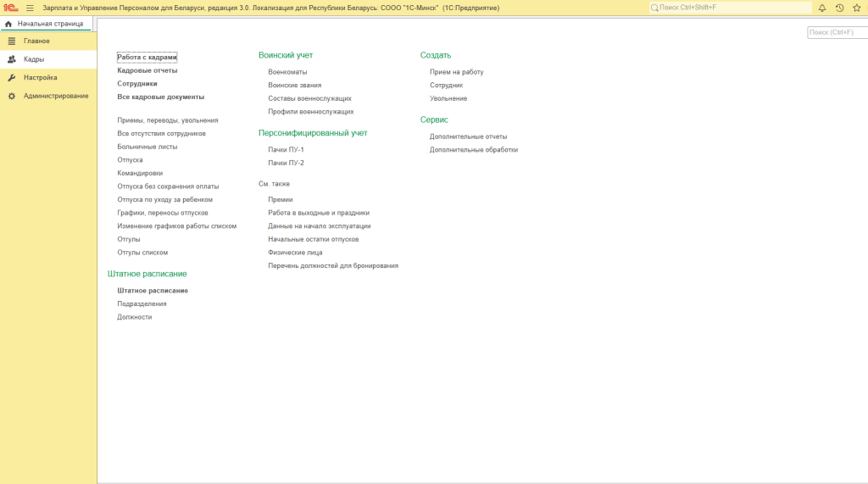Open the main menu hamburger icon
868x484 pixels.
click(x=30, y=8)
